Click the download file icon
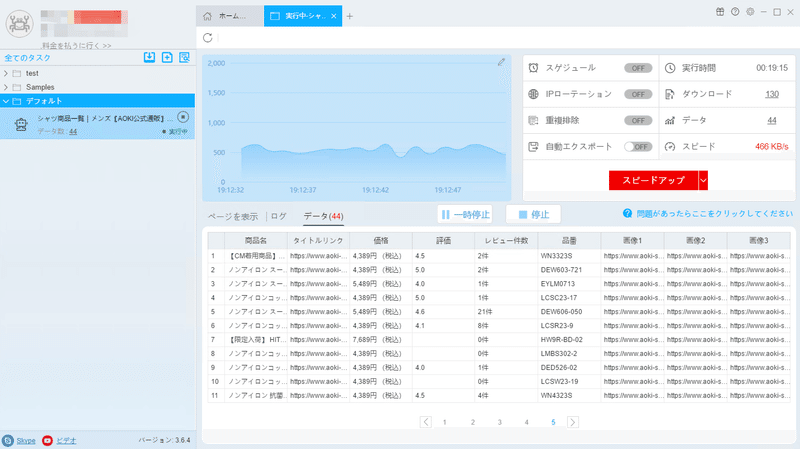This screenshot has height=449, width=800. point(670,94)
